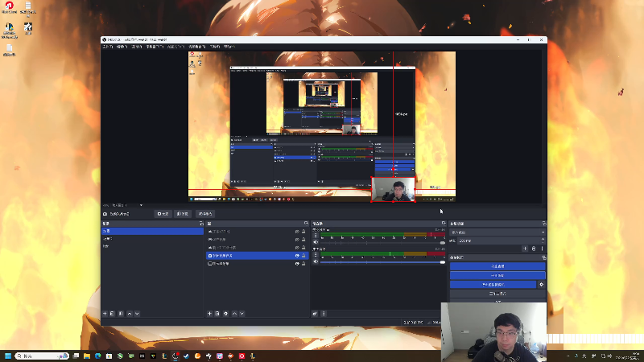The height and width of the screenshot is (362, 644).
Task: Open the three-dot menu of the lower mixer channel
Action: 316,255
